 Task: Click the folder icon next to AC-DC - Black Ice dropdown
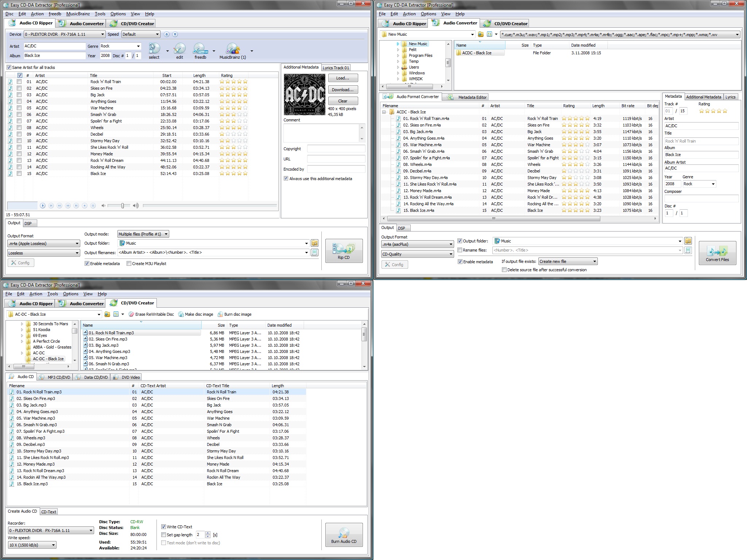[107, 314]
